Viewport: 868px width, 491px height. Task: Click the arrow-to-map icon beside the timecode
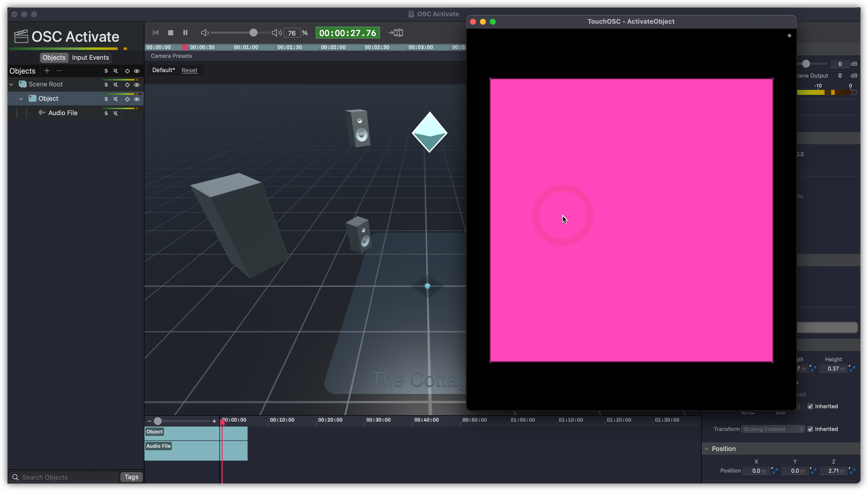[x=396, y=33]
